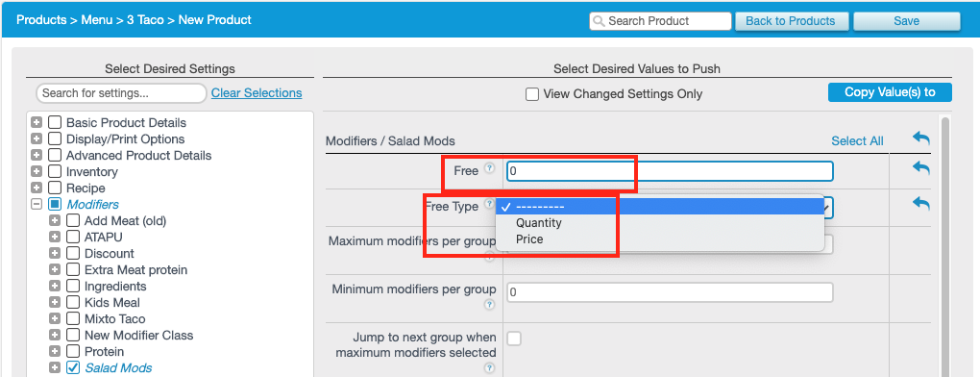Screen dimensions: 980x377
Task: Click help icon next to Free label
Action: click(489, 168)
